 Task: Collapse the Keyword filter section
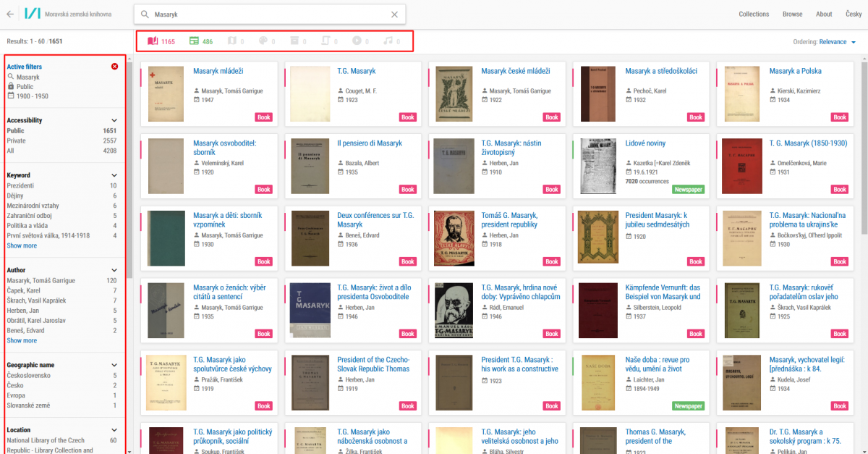point(114,175)
